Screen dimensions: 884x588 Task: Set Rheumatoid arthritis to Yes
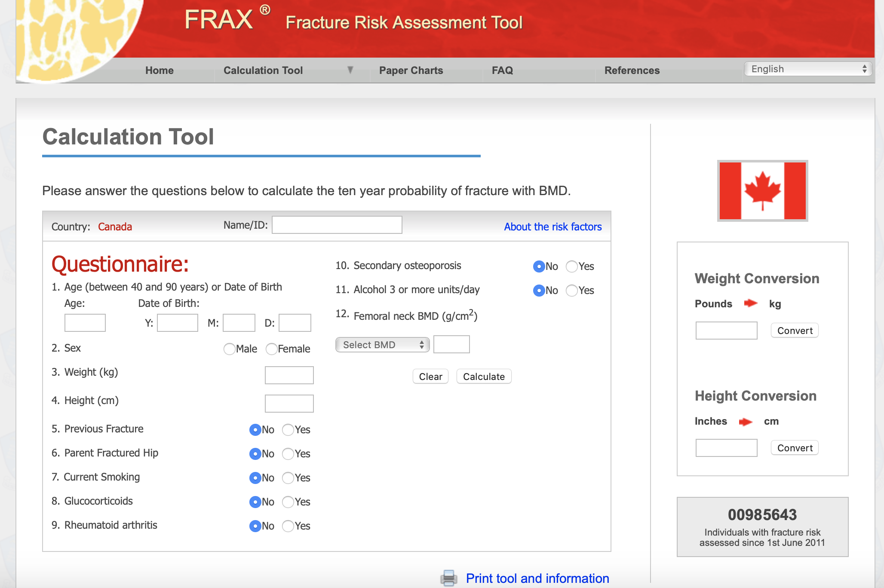tap(288, 526)
